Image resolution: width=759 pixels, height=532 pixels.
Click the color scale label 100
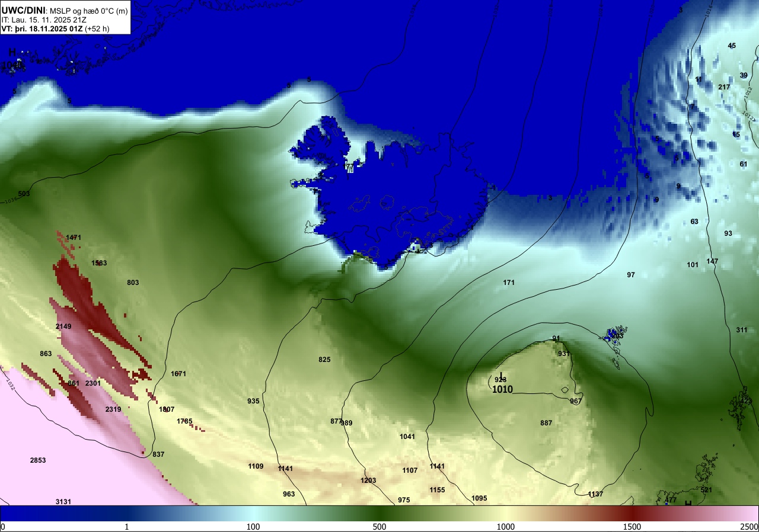tap(253, 527)
